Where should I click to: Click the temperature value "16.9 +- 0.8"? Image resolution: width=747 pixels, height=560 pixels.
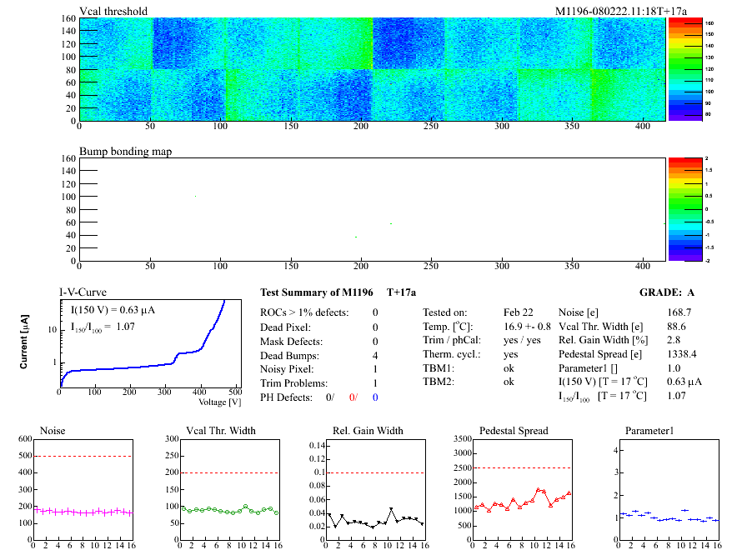click(x=527, y=327)
